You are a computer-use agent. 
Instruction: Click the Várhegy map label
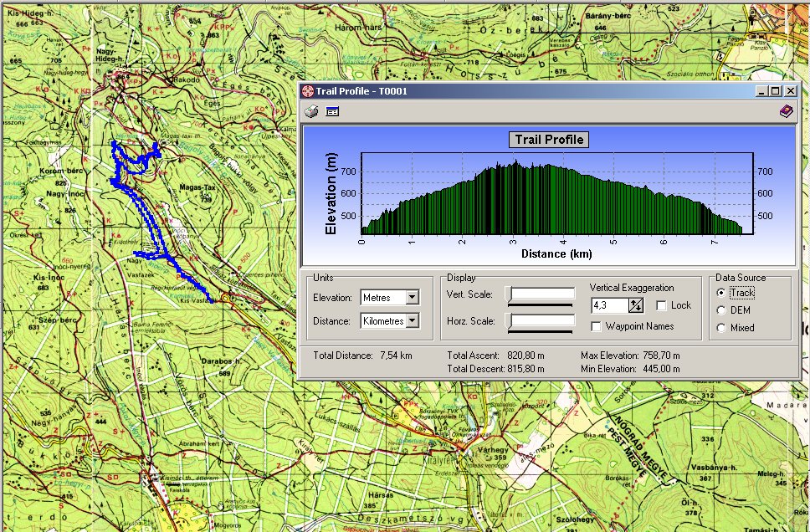coord(492,449)
